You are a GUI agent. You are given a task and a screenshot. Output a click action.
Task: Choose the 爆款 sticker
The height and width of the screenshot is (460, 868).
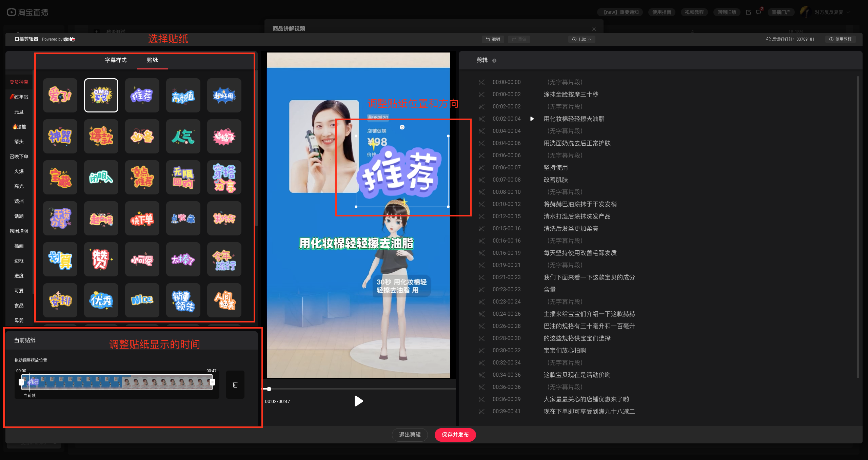[101, 136]
